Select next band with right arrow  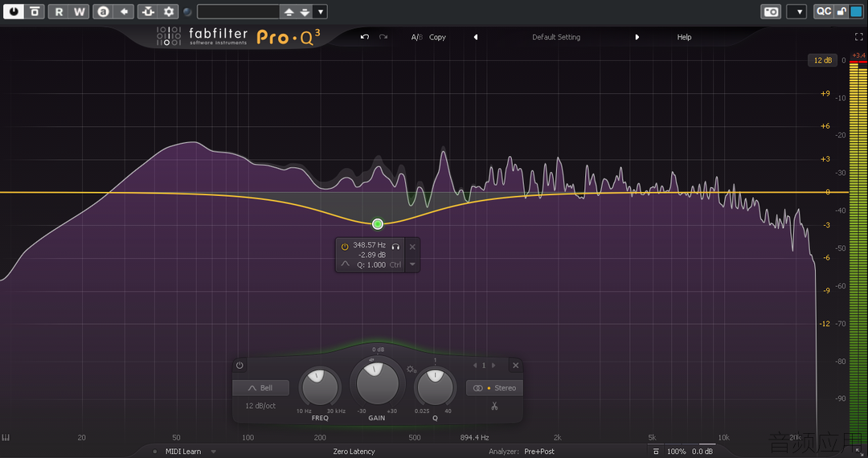[x=493, y=366]
